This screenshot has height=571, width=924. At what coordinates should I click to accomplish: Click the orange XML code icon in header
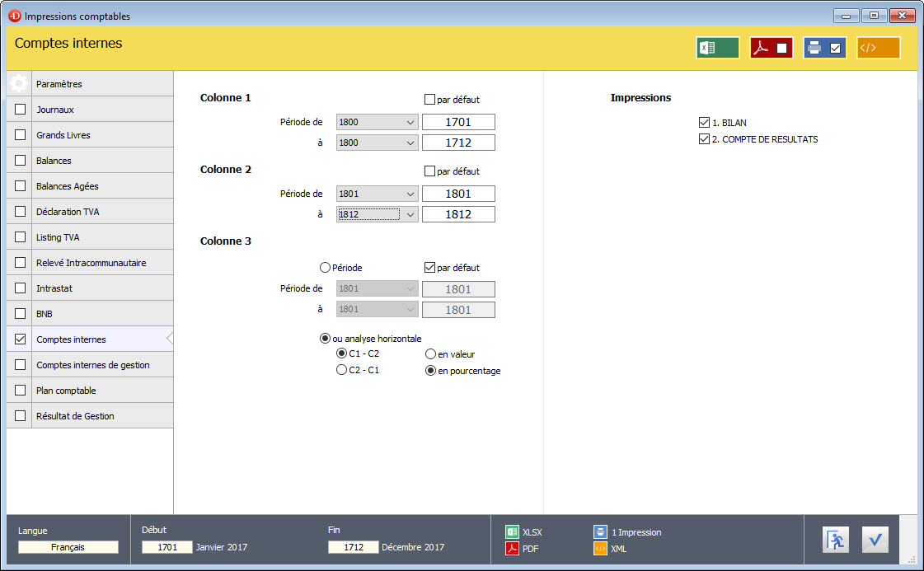point(878,48)
